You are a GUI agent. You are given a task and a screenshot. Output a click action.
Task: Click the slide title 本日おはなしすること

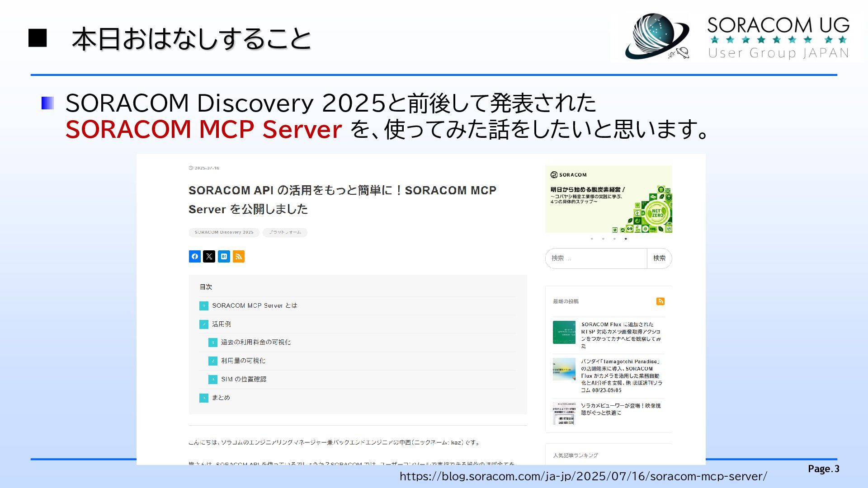[192, 38]
